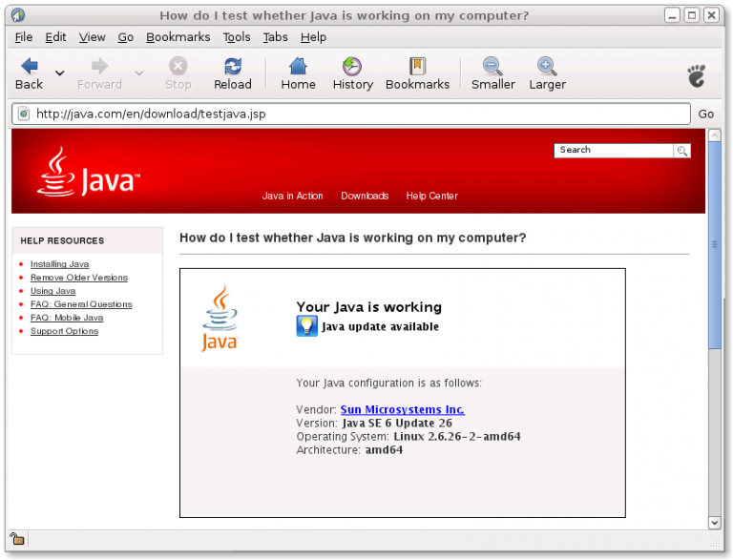Open the Support Options link
The image size is (733, 560).
tap(65, 331)
